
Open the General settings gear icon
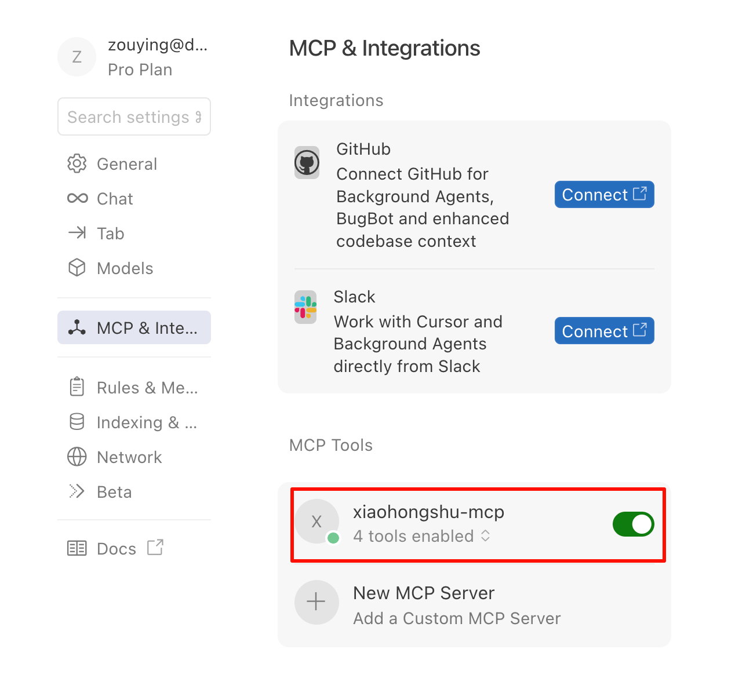pyautogui.click(x=77, y=163)
